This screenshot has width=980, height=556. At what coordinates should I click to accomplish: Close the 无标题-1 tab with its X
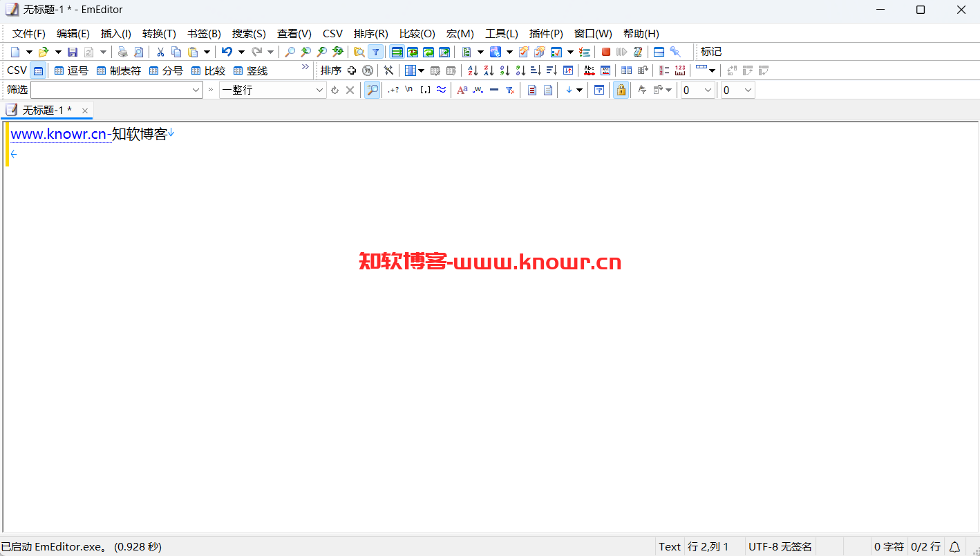click(x=85, y=111)
